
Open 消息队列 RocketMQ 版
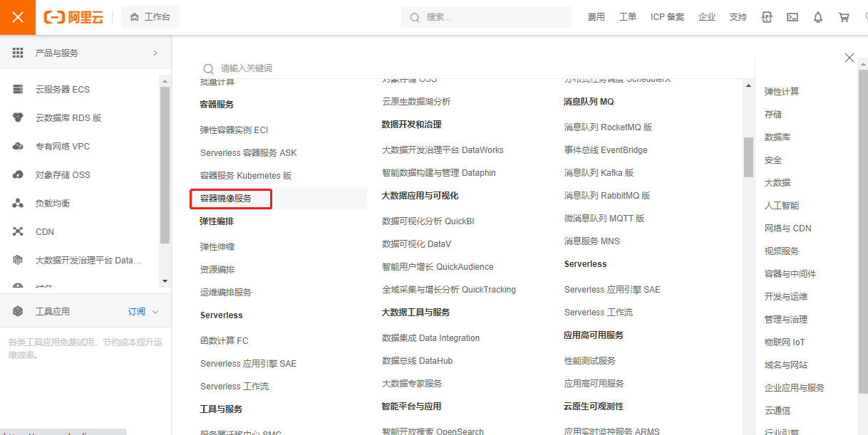coord(609,127)
